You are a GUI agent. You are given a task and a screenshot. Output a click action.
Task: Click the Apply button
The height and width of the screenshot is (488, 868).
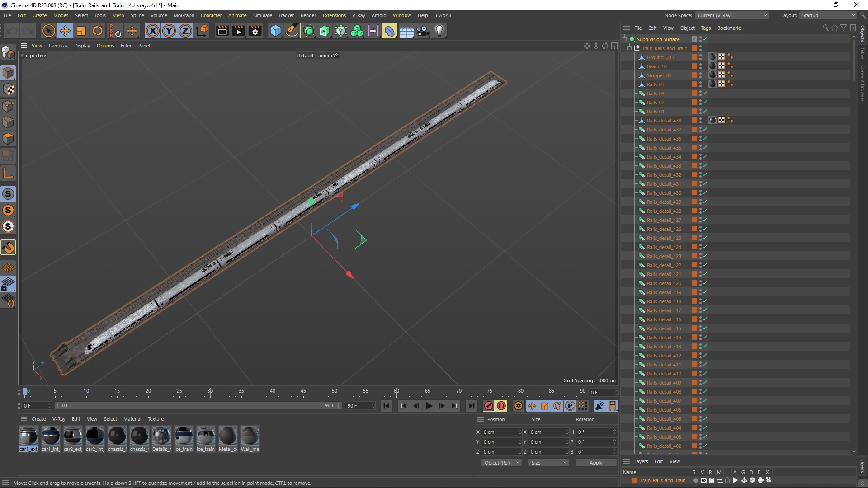point(596,463)
